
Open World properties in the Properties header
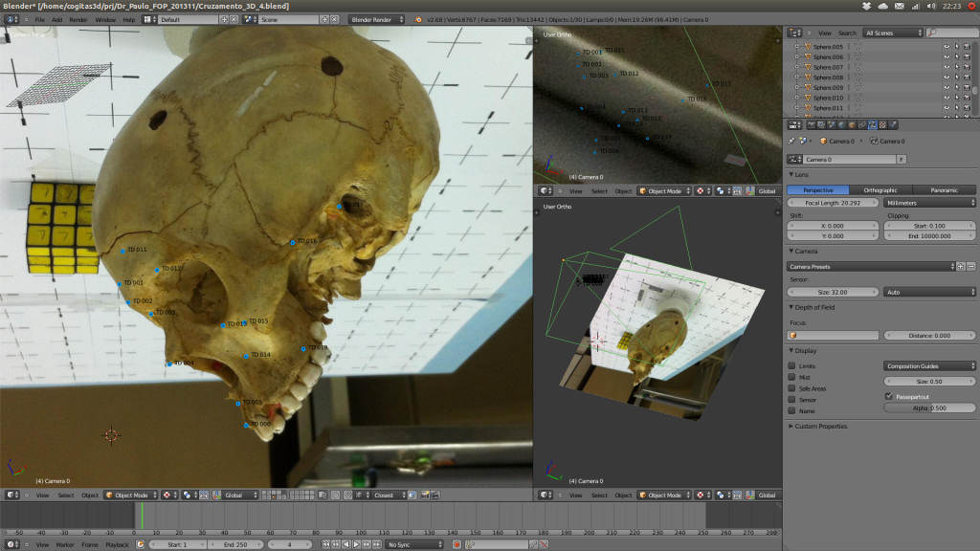(x=841, y=125)
